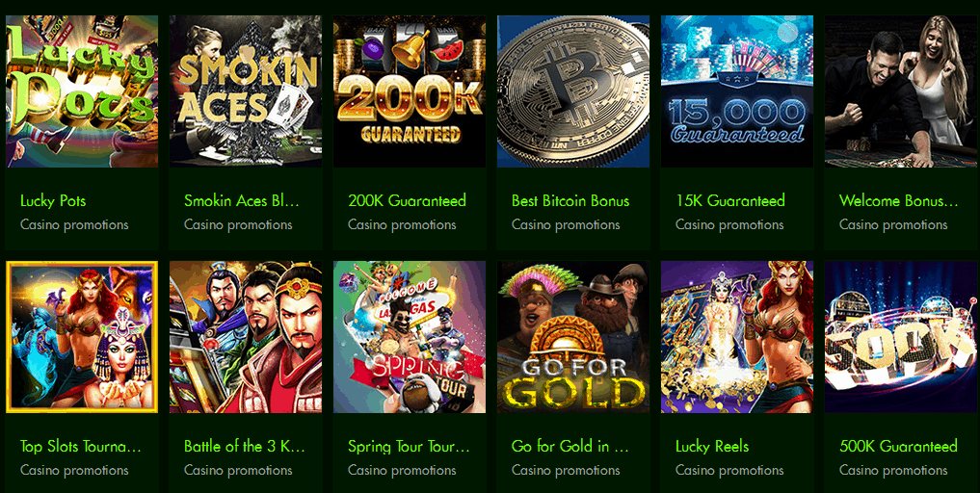
Task: Open the Lucky Pots promotion image
Action: coord(82,91)
